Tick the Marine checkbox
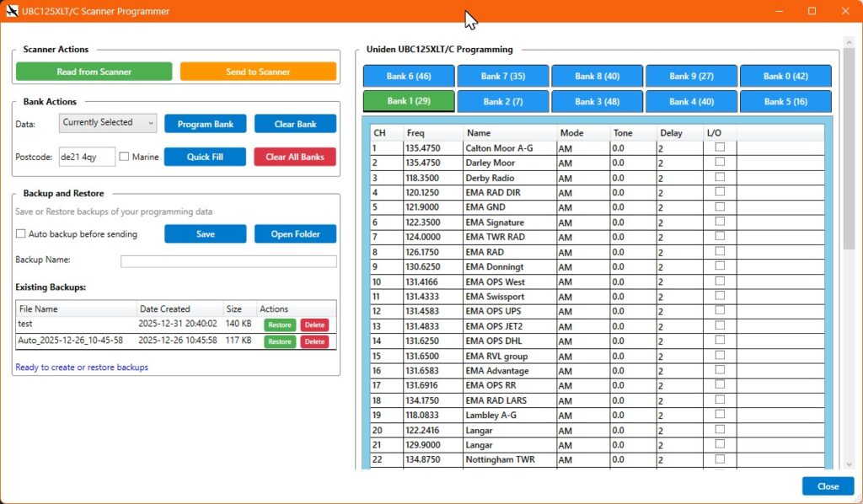Viewport: 863px width, 504px height. coord(125,157)
